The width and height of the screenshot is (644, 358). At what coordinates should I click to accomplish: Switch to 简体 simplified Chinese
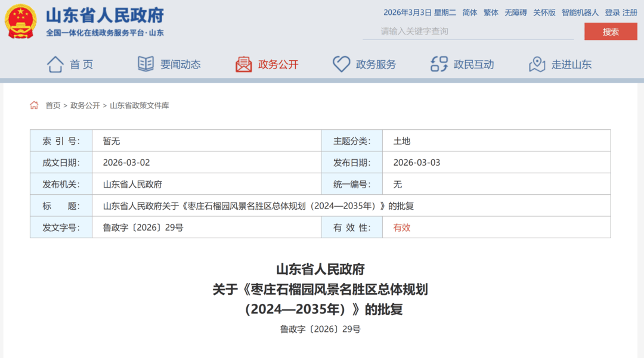click(470, 13)
